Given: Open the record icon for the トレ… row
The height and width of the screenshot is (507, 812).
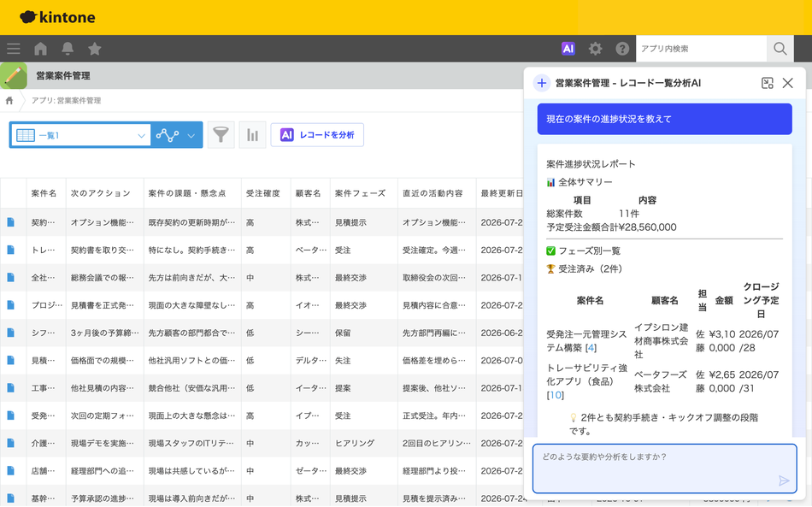Looking at the screenshot, I should (10, 251).
